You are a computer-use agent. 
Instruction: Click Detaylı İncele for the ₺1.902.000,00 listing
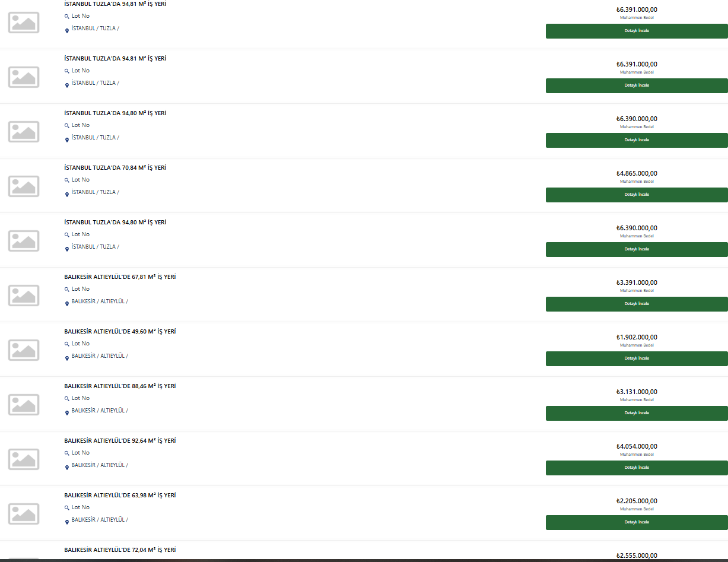coord(637,358)
